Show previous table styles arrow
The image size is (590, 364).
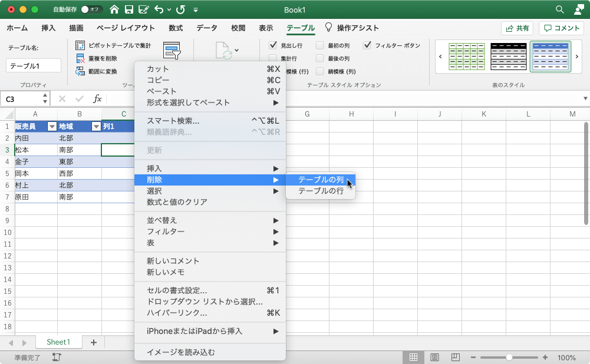(x=441, y=57)
